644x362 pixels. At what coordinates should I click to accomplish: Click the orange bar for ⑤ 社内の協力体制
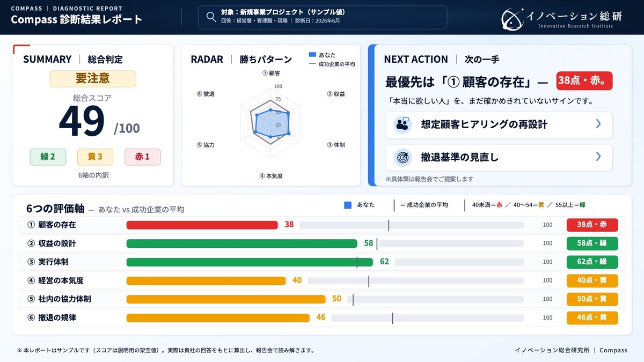[x=226, y=299]
